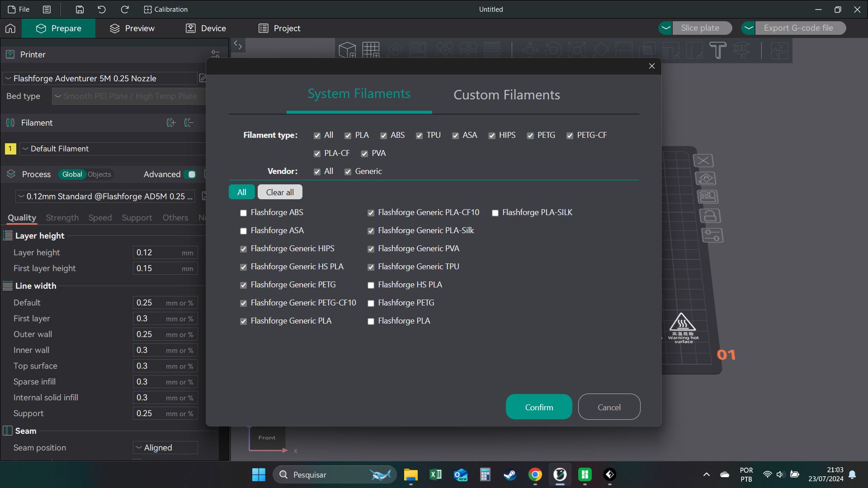The image size is (868, 488).
Task: Click the auto-orient plate icon
Action: click(706, 178)
